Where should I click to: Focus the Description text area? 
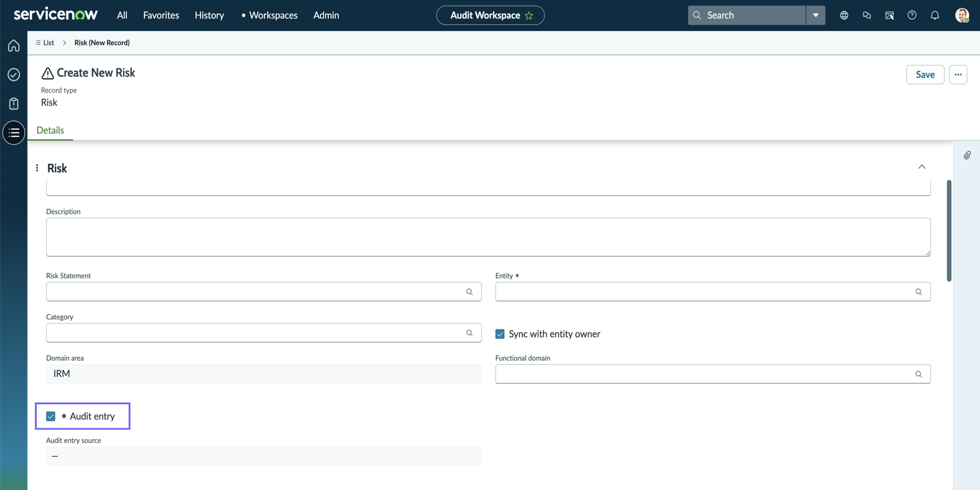[x=488, y=237]
